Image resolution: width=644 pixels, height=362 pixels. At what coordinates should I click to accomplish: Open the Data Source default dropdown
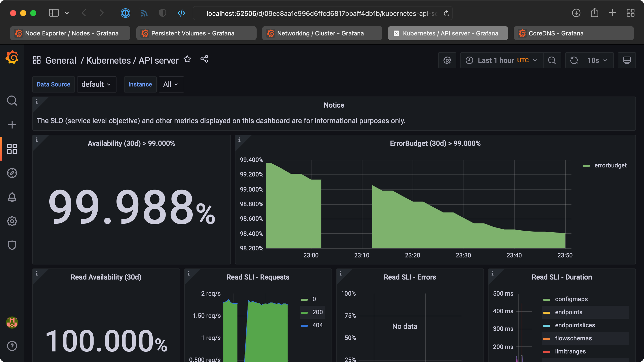[96, 84]
